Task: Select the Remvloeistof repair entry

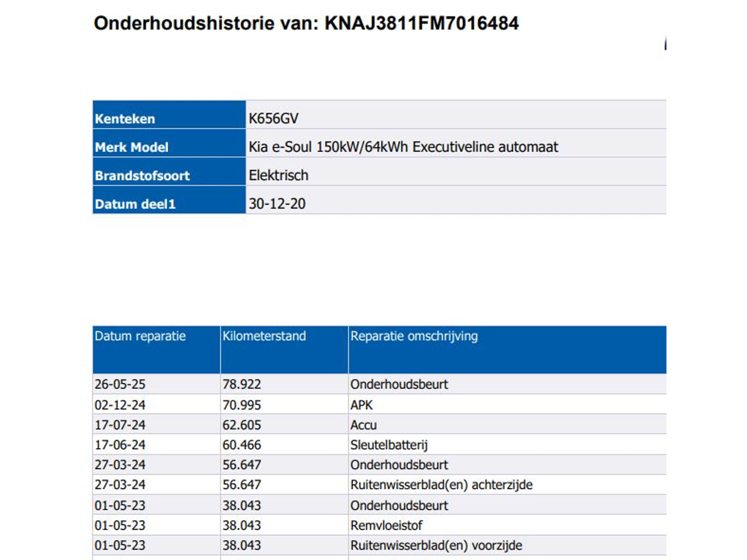Action: 386,525
